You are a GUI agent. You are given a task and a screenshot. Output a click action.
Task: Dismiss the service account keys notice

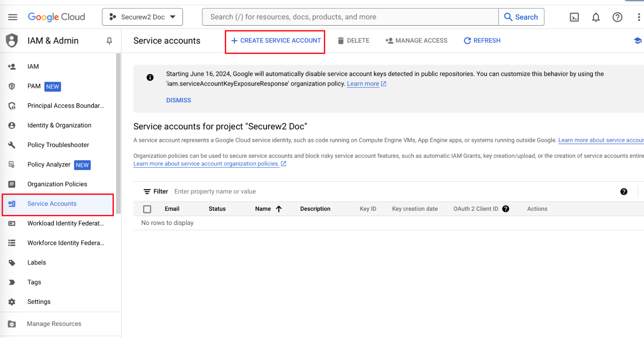tap(178, 100)
